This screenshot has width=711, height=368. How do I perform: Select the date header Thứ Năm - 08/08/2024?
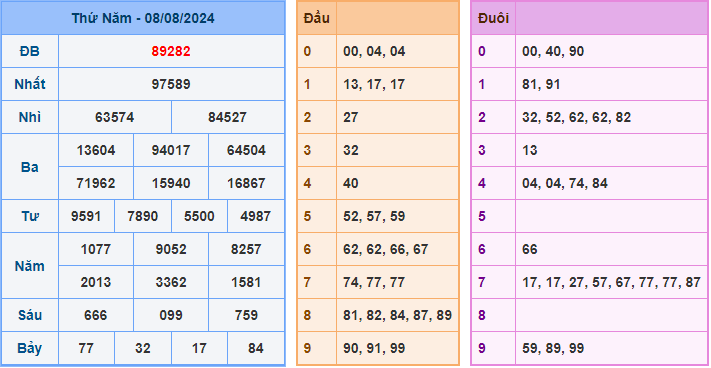coord(143,19)
